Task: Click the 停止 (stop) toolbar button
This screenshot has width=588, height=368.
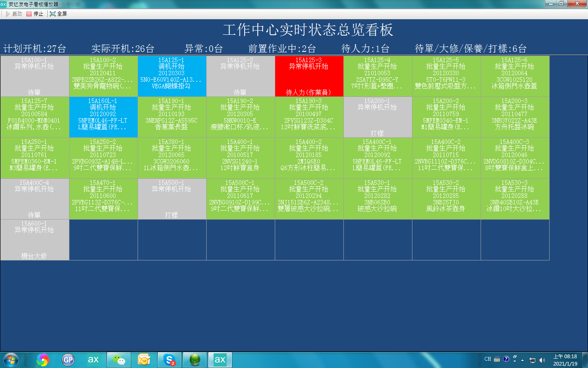Action: pyautogui.click(x=35, y=13)
